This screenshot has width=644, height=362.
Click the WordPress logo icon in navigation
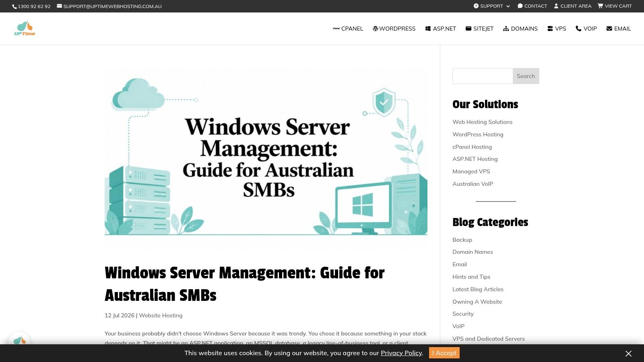pyautogui.click(x=376, y=29)
